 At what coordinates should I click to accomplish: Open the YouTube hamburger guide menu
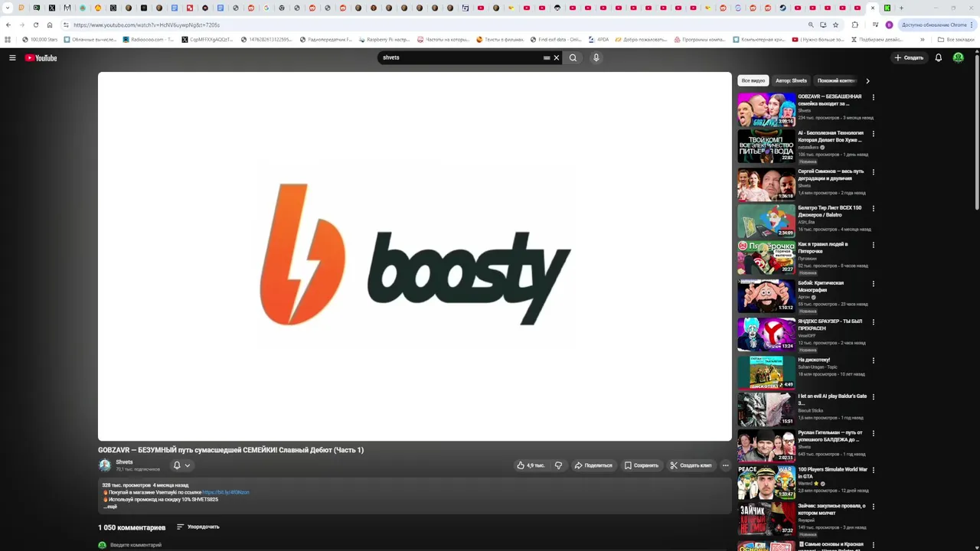(12, 57)
